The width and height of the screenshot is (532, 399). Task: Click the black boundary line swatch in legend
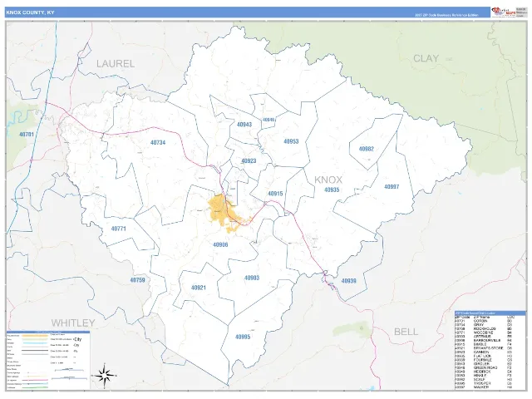coord(35,351)
